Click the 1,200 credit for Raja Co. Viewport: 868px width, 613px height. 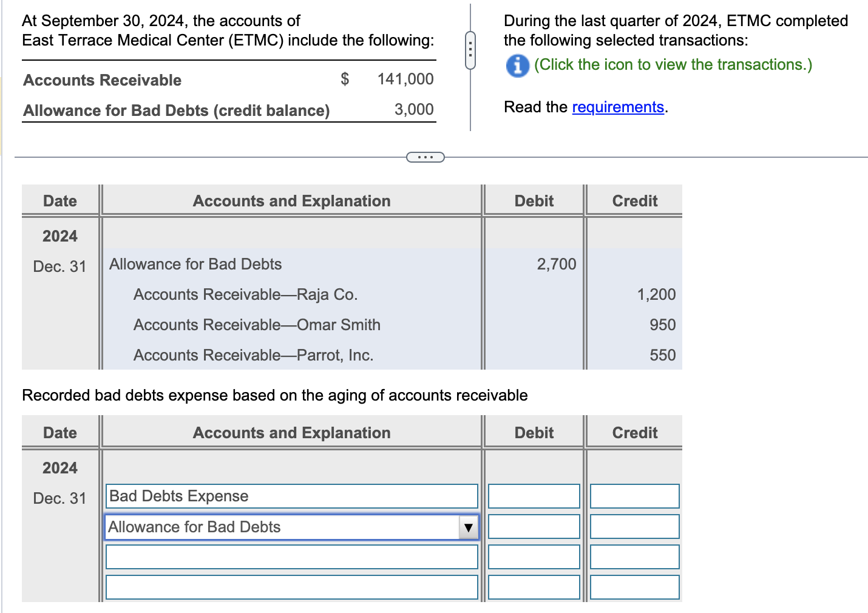click(656, 294)
